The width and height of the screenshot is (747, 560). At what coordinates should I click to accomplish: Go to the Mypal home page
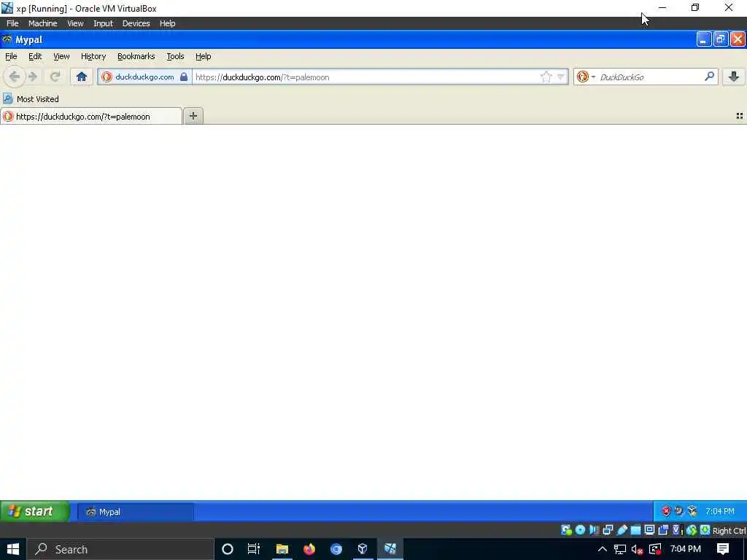pyautogui.click(x=82, y=77)
